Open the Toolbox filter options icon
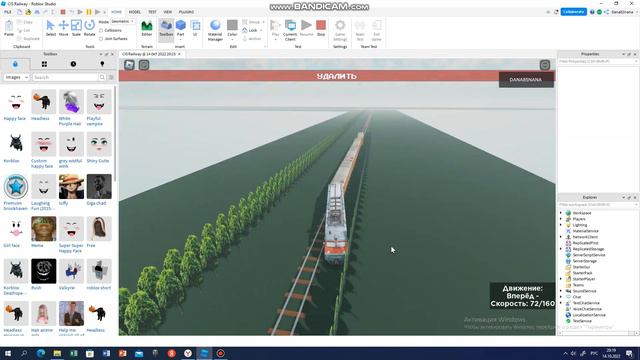This screenshot has width=640, height=360. (x=111, y=77)
